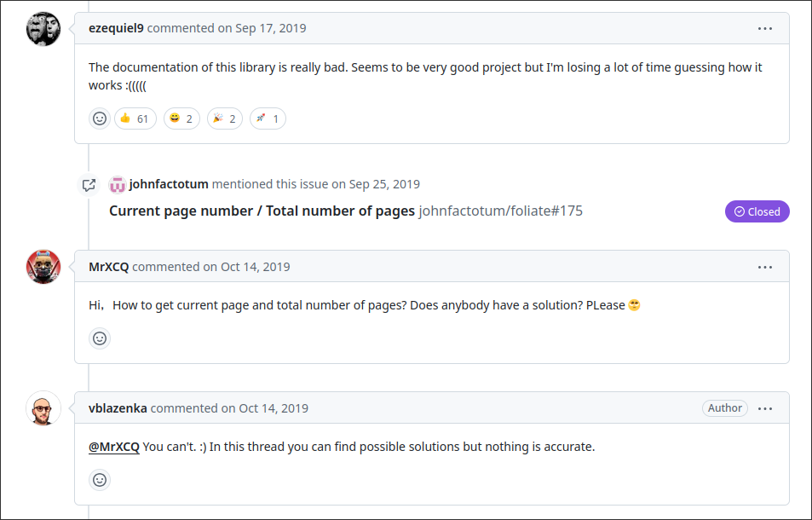
Task: Open options menu on ezequiel9's comment
Action: (765, 28)
